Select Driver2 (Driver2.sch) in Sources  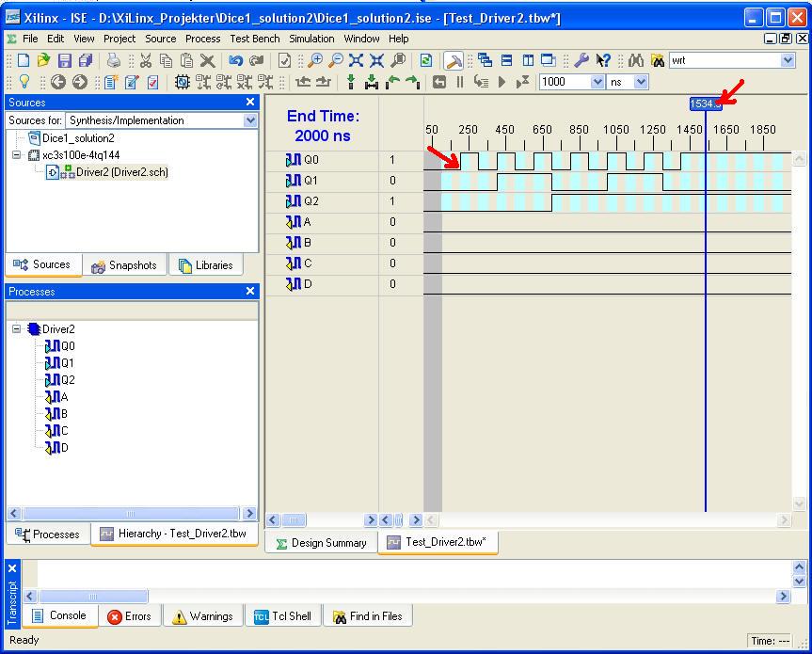tap(122, 172)
